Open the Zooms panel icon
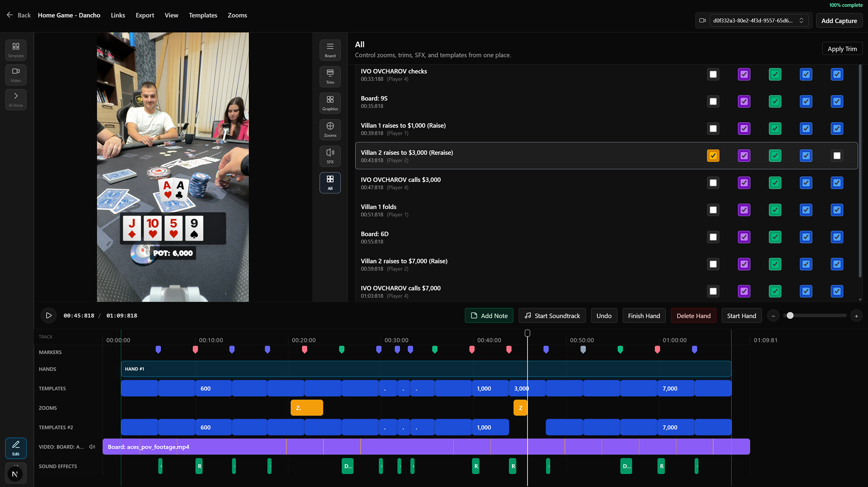Image resolution: width=868 pixels, height=487 pixels. pos(330,129)
